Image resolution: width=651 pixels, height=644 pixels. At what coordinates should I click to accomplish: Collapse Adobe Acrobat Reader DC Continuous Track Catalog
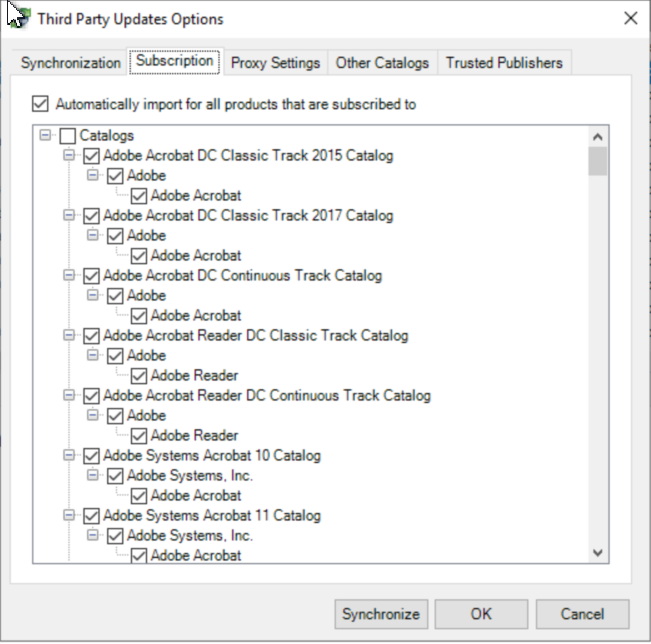(69, 395)
